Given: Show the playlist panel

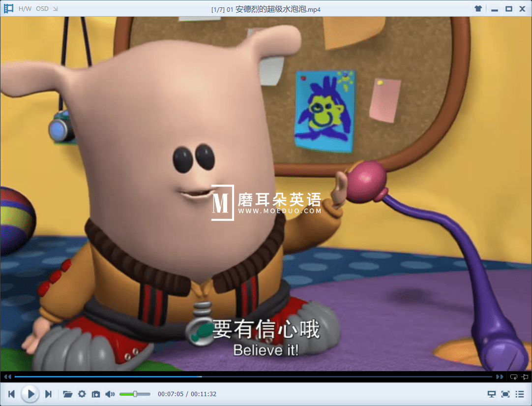Looking at the screenshot, I should click(x=520, y=394).
